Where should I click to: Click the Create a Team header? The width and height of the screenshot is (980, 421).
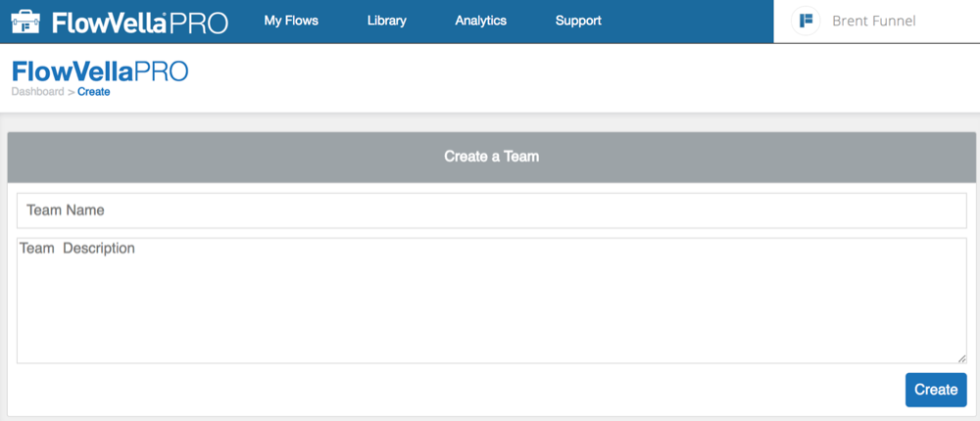pyautogui.click(x=491, y=157)
